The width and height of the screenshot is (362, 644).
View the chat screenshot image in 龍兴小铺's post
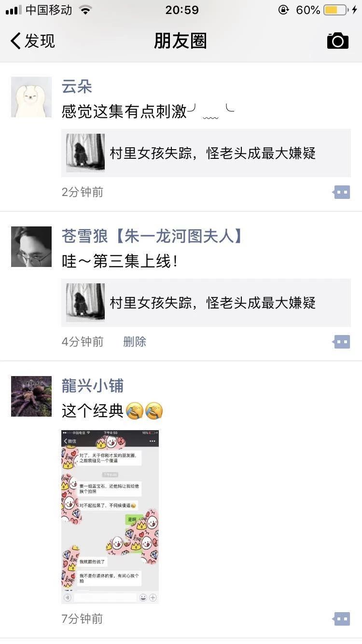tap(110, 517)
